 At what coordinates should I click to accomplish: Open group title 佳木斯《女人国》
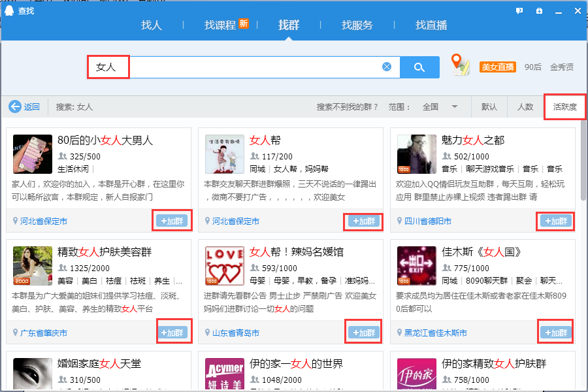[x=482, y=252]
